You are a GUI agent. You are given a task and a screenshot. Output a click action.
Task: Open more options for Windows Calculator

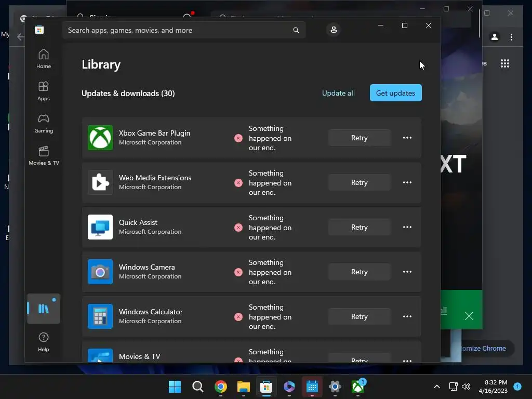point(407,316)
